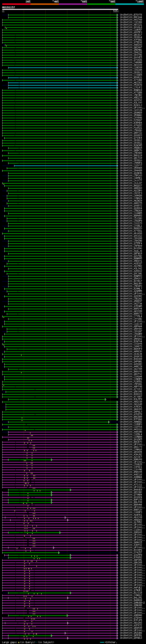The image size is (146, 644).
Task: Select label UniRef100_Q6C617
Action: tap(131, 35)
